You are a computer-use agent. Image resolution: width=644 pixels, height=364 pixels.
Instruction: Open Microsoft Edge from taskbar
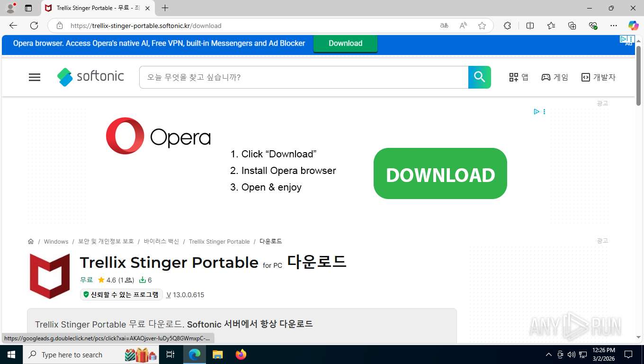point(195,355)
